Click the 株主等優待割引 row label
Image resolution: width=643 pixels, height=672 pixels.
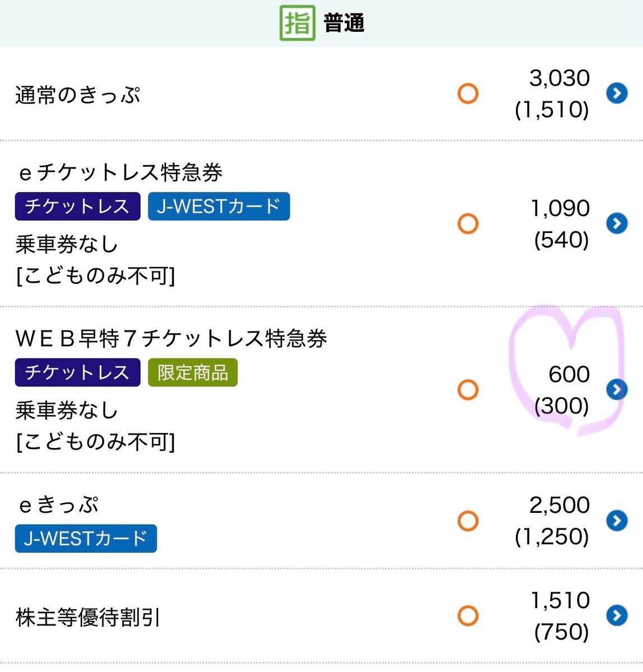pos(88,617)
